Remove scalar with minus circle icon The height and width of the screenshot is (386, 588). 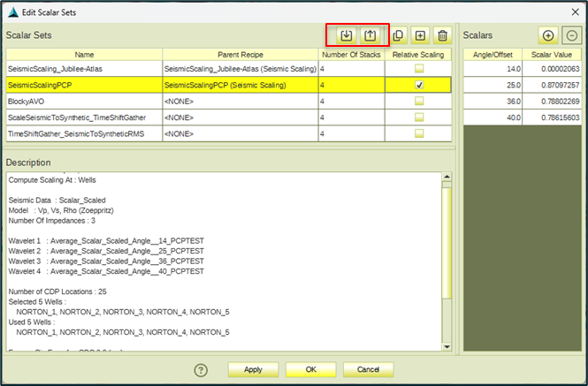pyautogui.click(x=571, y=35)
